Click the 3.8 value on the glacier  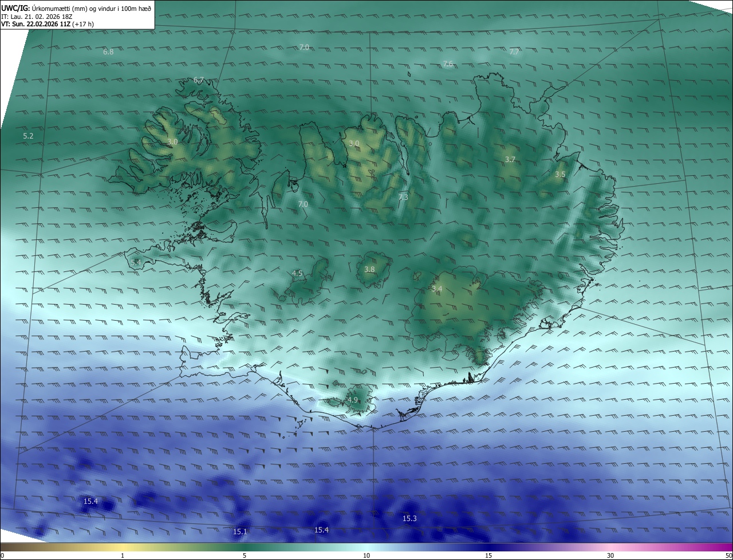point(369,270)
